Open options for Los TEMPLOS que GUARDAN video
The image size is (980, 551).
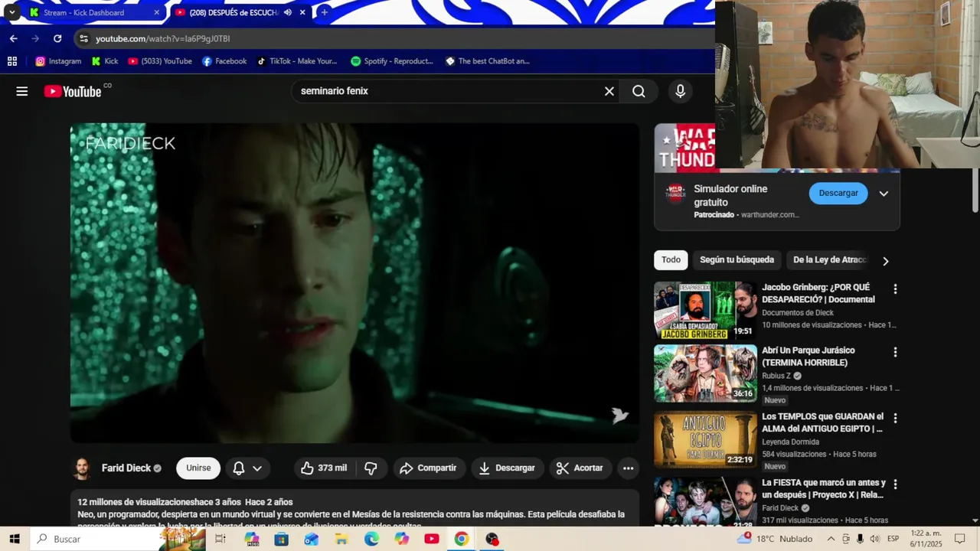point(895,418)
